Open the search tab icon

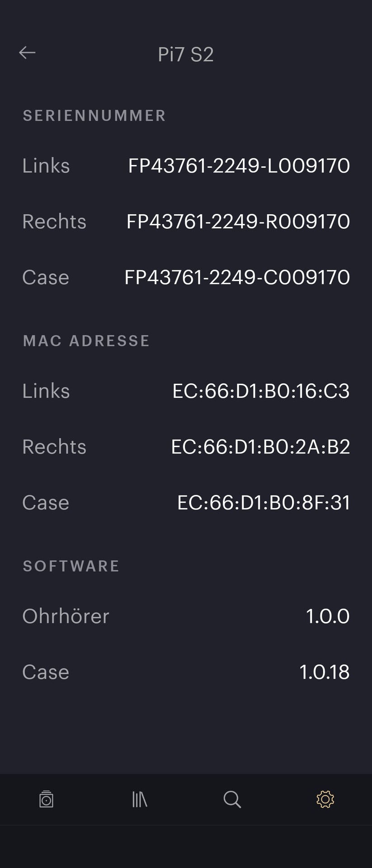coord(232,799)
